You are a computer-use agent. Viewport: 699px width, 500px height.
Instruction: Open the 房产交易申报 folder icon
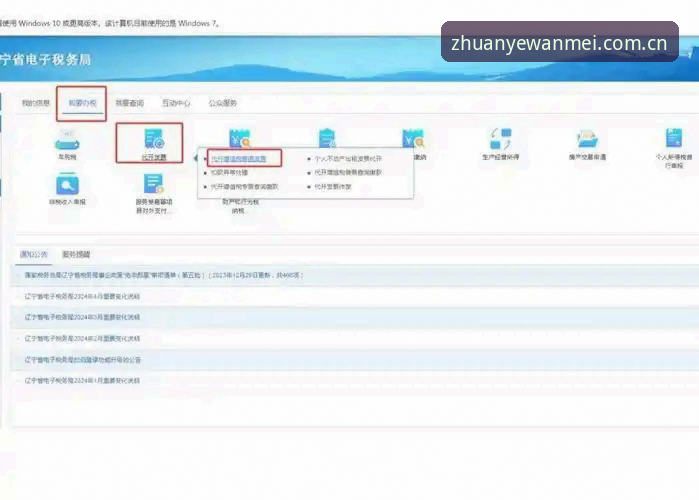[x=587, y=139]
